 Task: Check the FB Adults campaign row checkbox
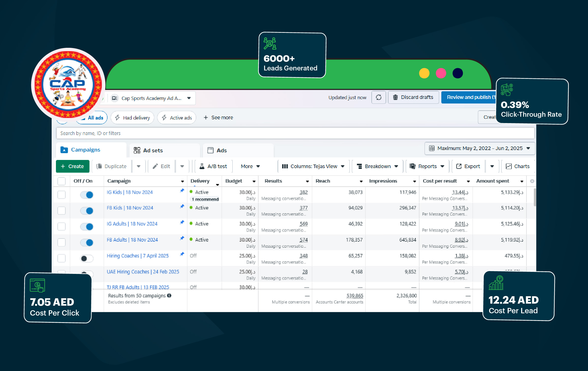coord(62,243)
